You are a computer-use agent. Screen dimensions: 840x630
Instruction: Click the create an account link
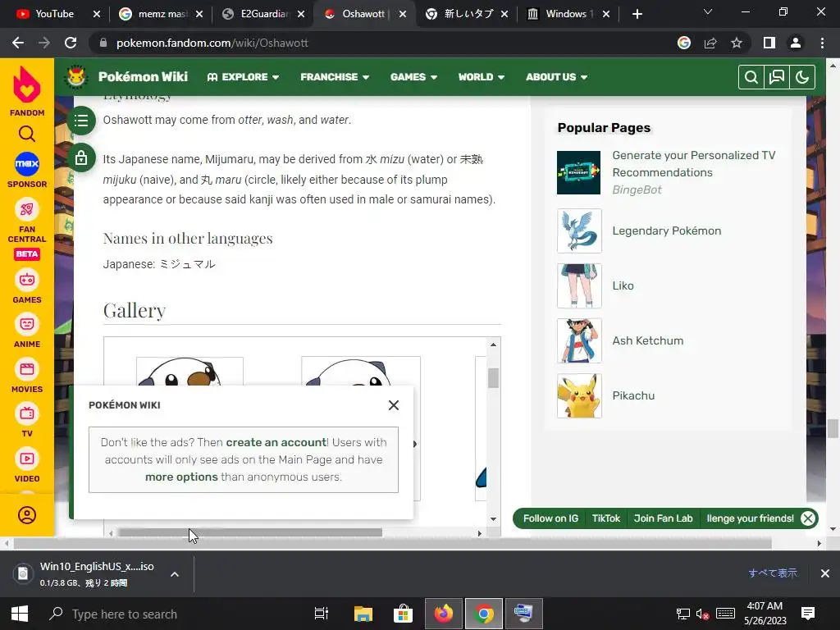tap(276, 442)
